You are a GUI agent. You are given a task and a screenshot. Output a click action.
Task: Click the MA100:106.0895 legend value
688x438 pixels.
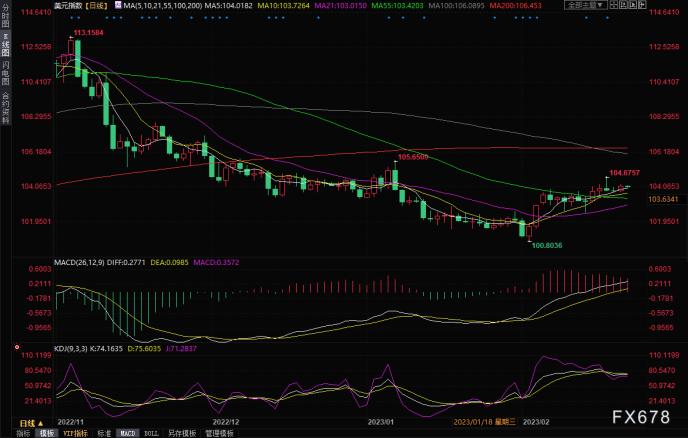(456, 6)
